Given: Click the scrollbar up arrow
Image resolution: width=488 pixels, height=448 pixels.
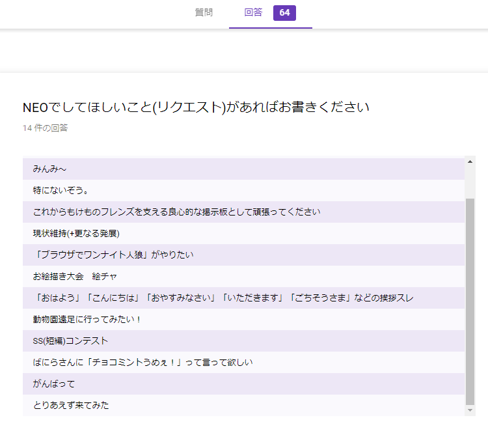Looking at the screenshot, I should [x=470, y=161].
